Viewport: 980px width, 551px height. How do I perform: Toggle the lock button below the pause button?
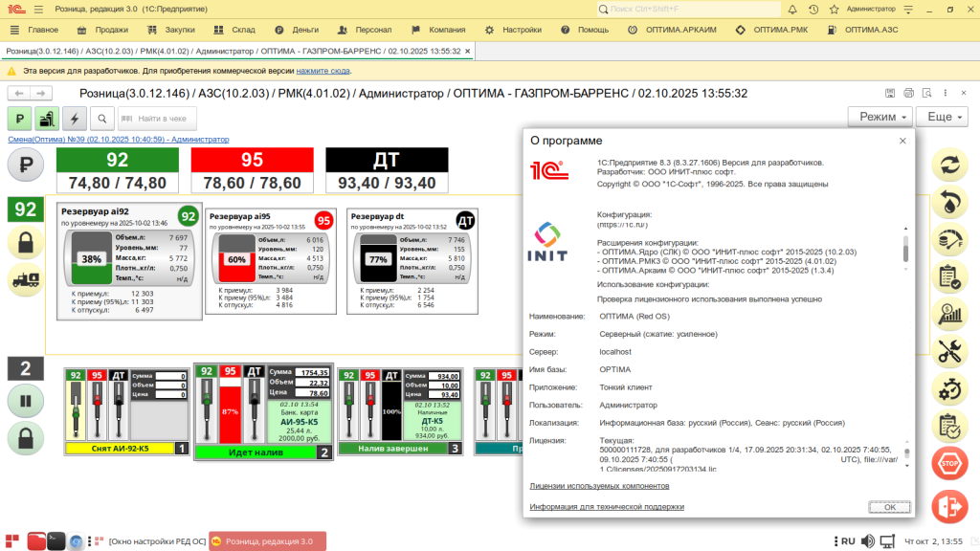click(26, 437)
